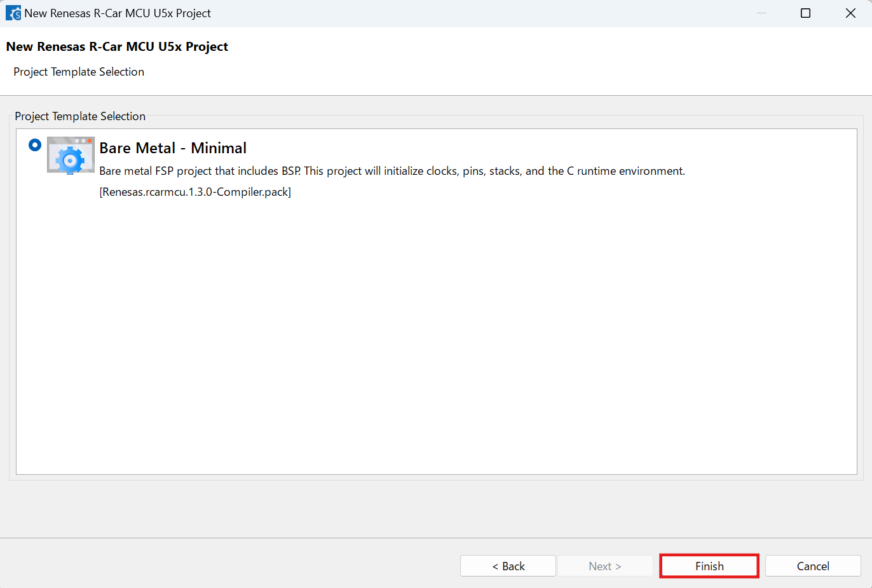Select the Bare Metal - Minimal radio button
872x588 pixels.
tap(35, 145)
